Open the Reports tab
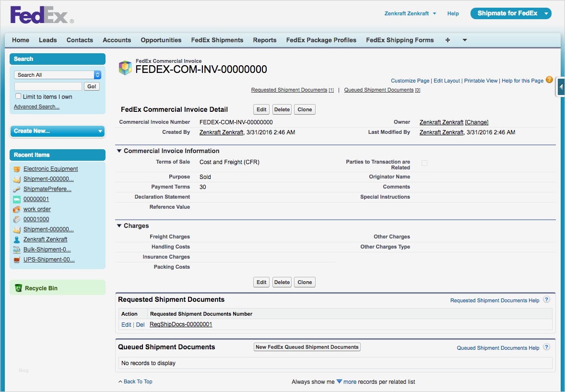 pyautogui.click(x=265, y=40)
